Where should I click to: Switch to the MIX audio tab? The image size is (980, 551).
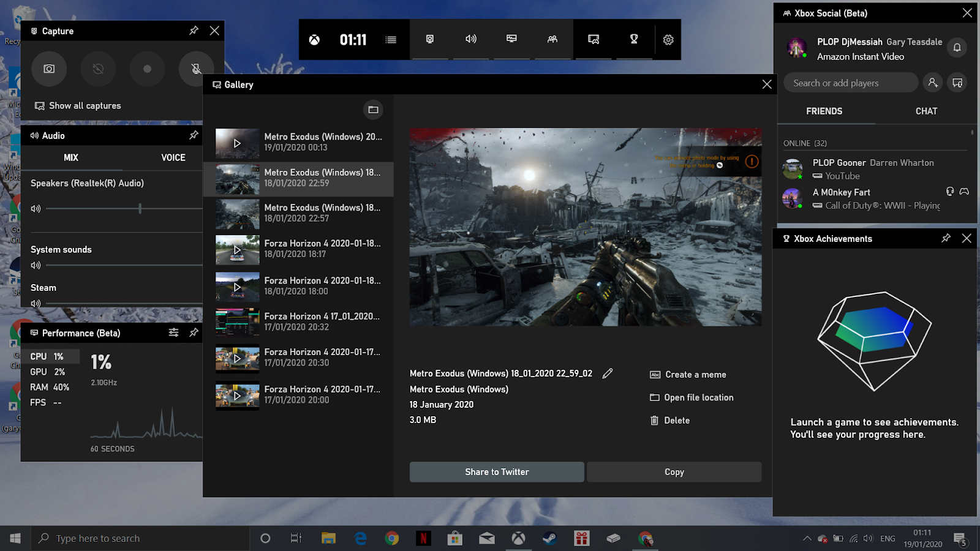[71, 158]
